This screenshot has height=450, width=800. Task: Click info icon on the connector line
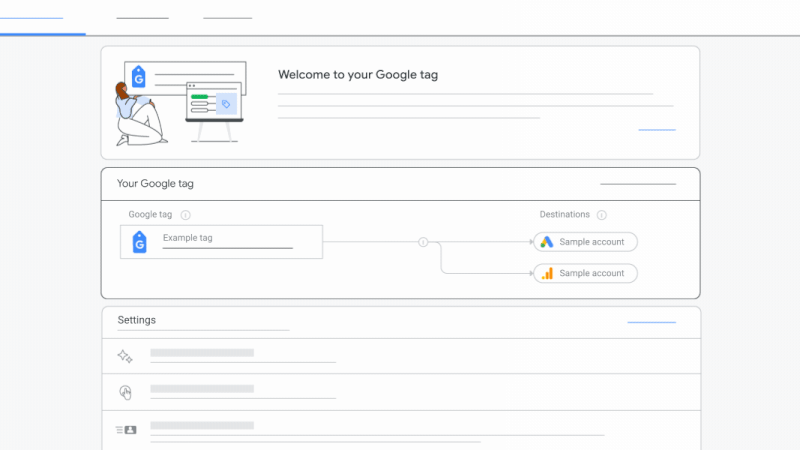[423, 242]
